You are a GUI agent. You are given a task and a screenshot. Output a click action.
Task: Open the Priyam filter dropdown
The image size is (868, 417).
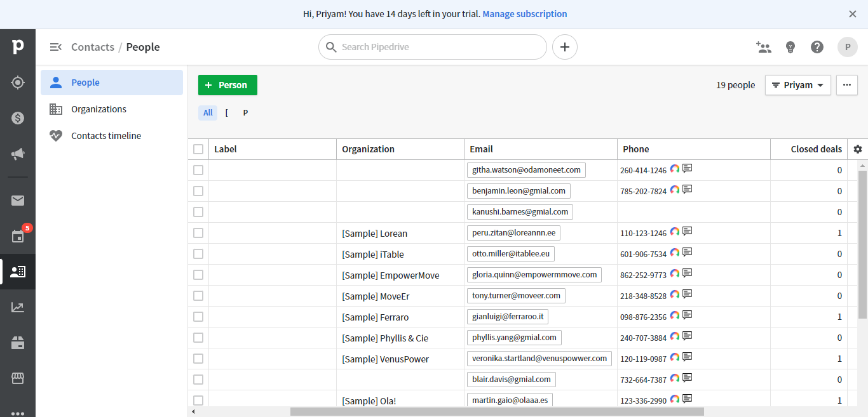pyautogui.click(x=797, y=85)
